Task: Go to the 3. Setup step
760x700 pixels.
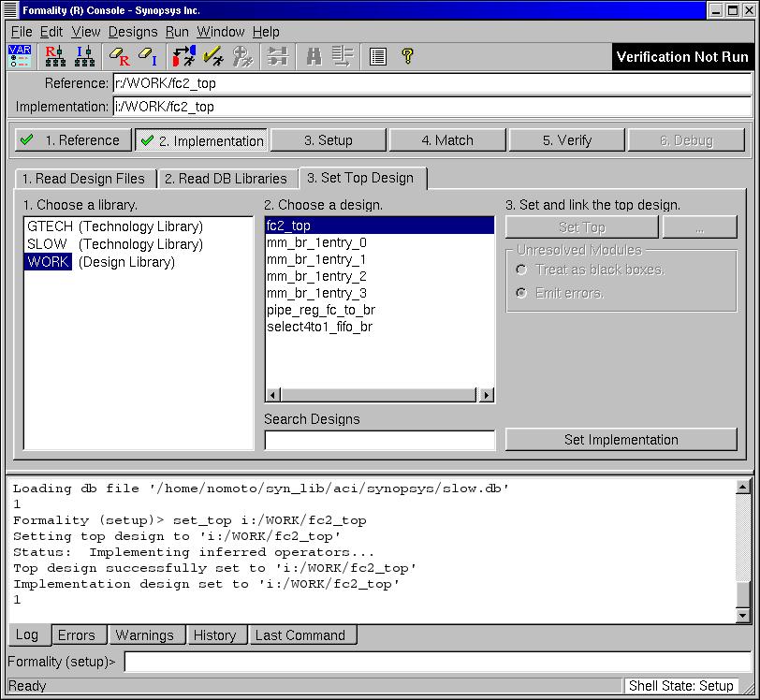Action: [x=329, y=140]
